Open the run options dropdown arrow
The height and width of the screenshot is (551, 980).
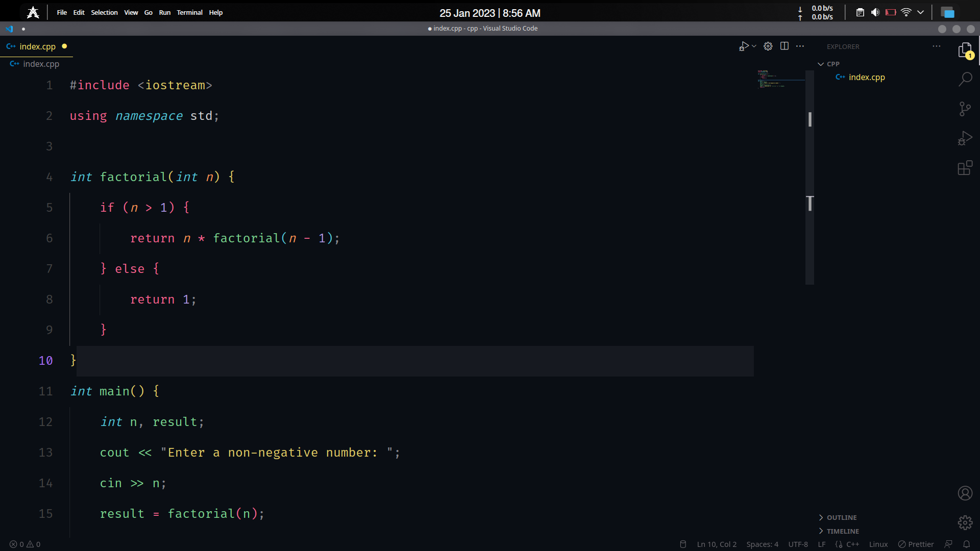click(754, 46)
